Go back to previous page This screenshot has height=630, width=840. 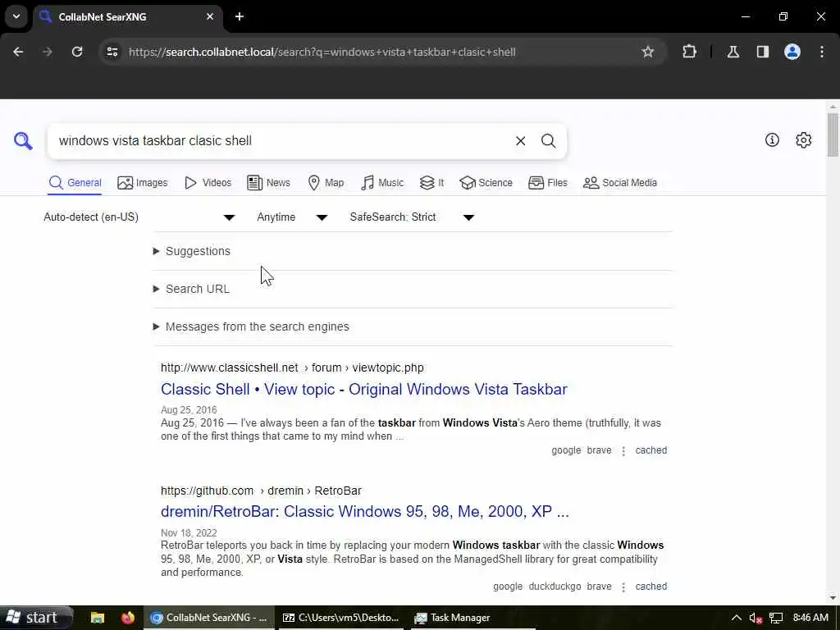(x=18, y=52)
